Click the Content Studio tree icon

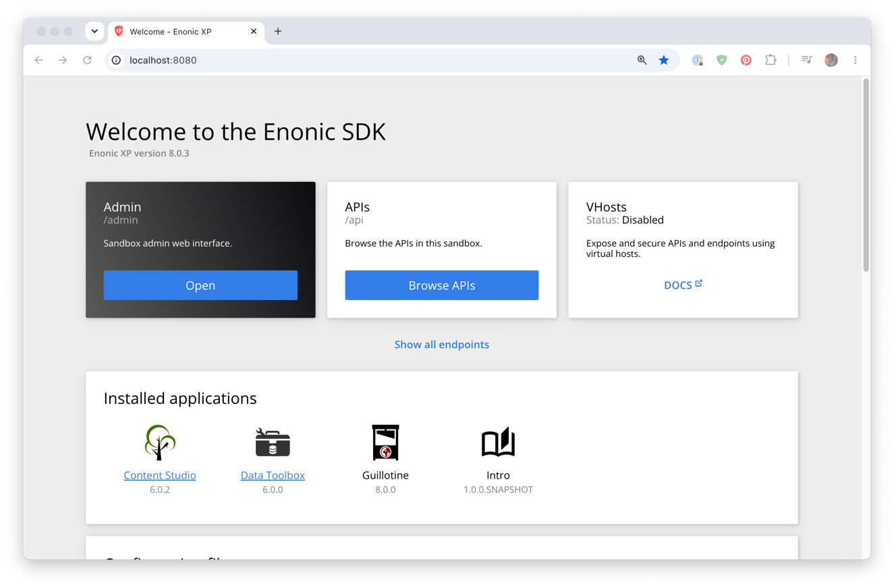pyautogui.click(x=160, y=442)
